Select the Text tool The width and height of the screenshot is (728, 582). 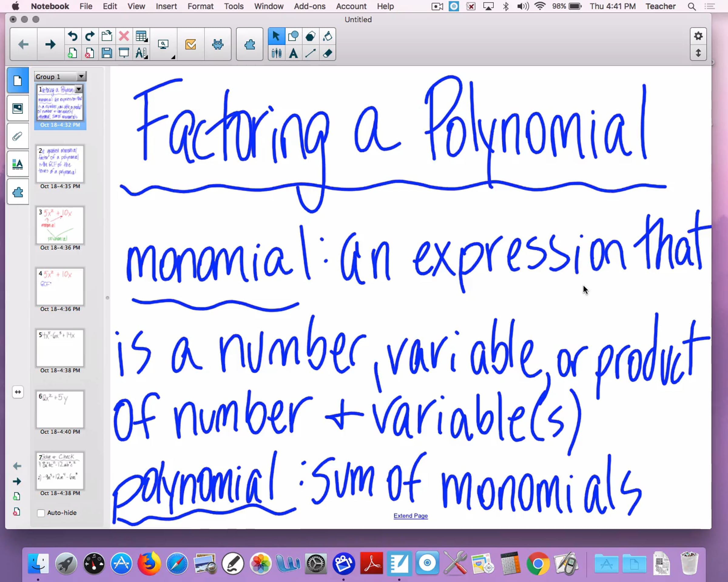pos(293,53)
